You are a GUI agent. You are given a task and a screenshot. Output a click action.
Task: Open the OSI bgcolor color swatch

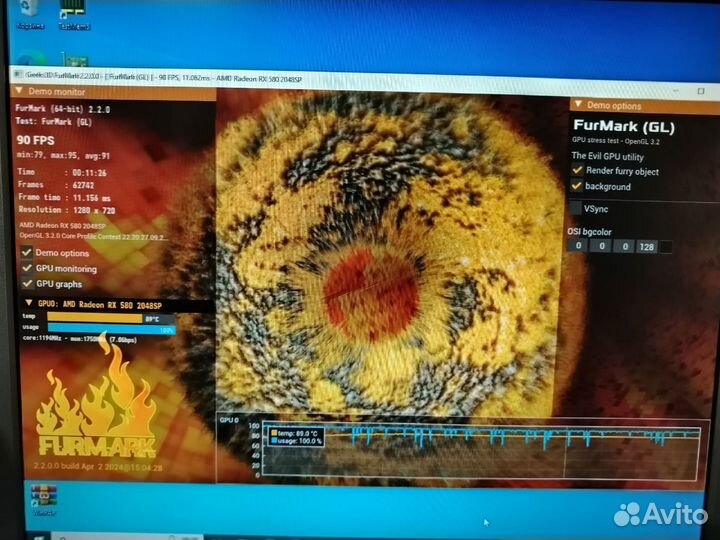click(666, 247)
